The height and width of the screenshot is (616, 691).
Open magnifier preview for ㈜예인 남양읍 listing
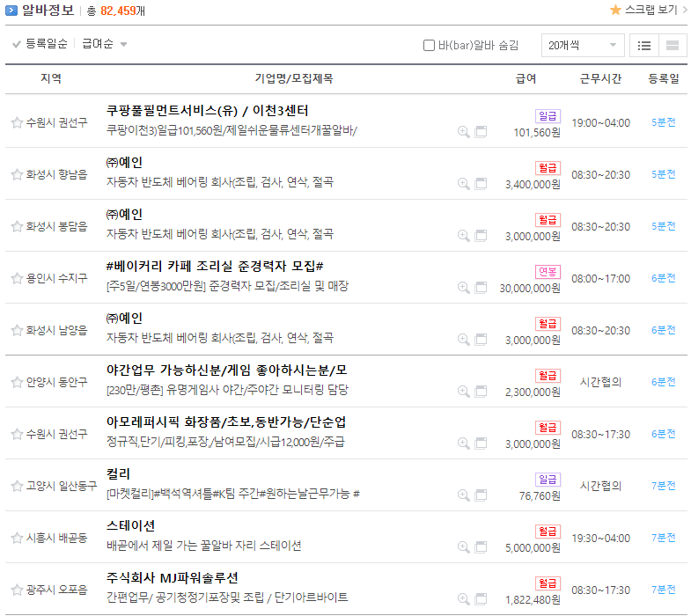pyautogui.click(x=464, y=340)
